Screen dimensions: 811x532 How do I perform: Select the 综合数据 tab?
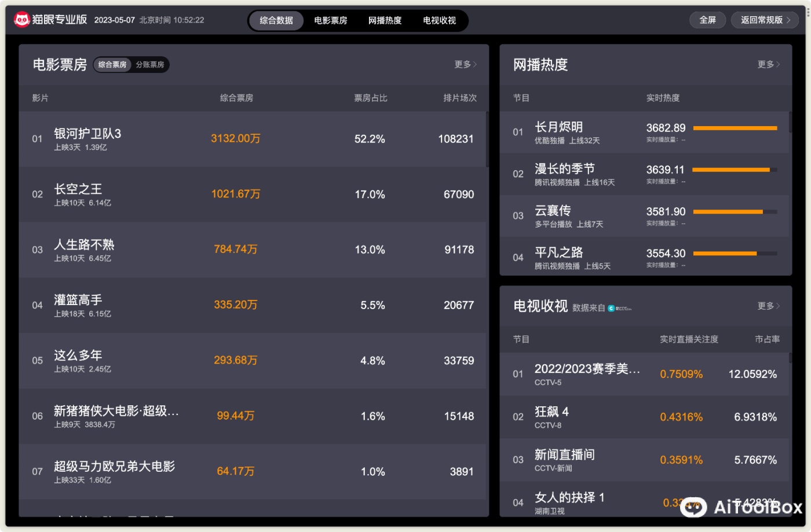click(276, 20)
